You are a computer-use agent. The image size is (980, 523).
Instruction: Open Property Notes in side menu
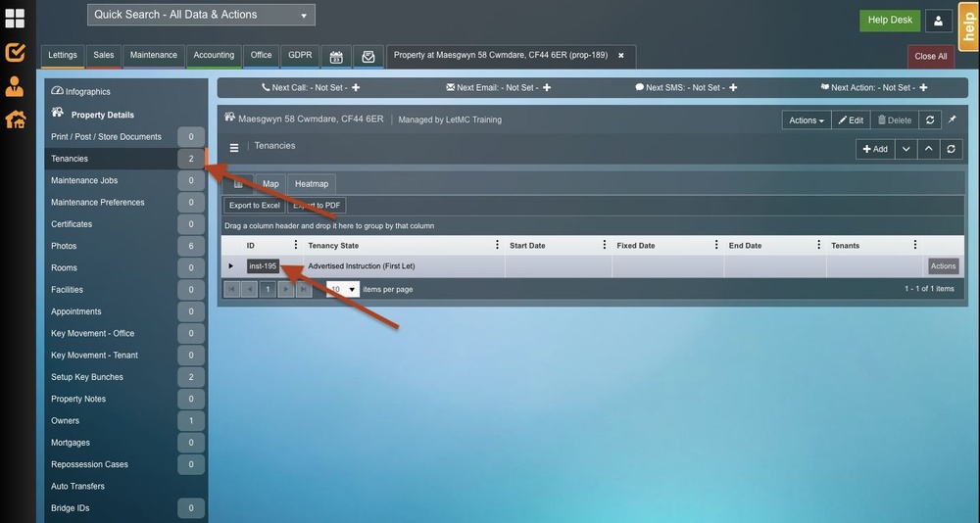(127, 399)
